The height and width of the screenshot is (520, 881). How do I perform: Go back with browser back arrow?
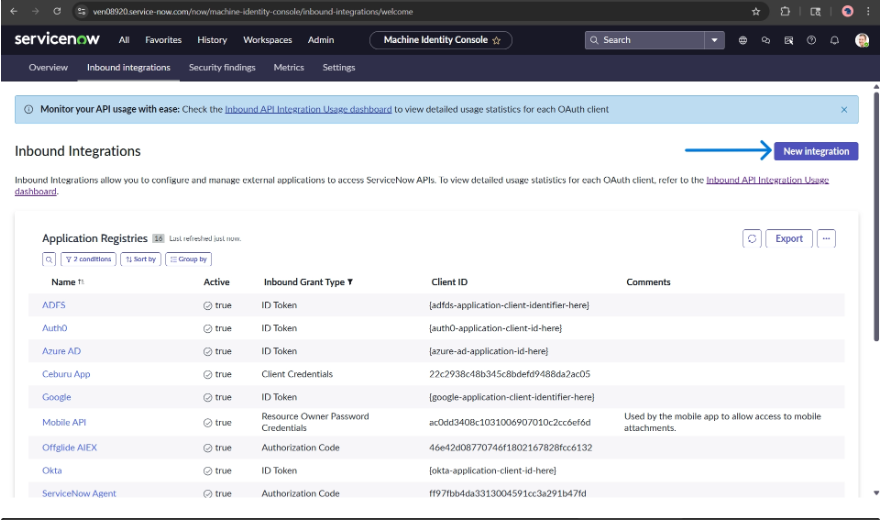13,11
